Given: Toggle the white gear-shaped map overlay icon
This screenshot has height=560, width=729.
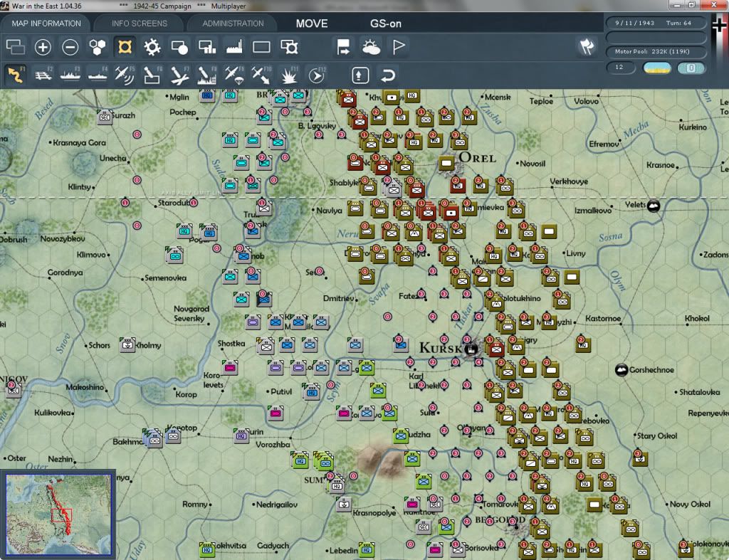Looking at the screenshot, I should [x=152, y=47].
